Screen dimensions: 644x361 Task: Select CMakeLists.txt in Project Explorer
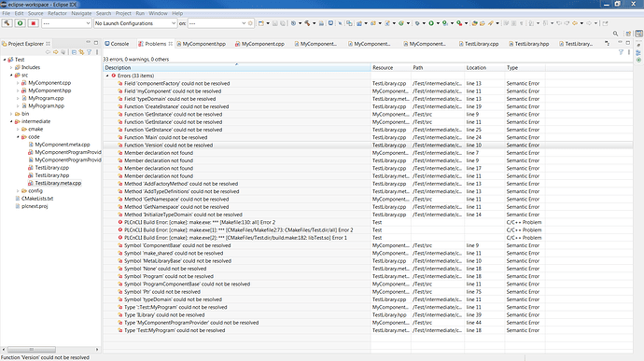(x=37, y=199)
